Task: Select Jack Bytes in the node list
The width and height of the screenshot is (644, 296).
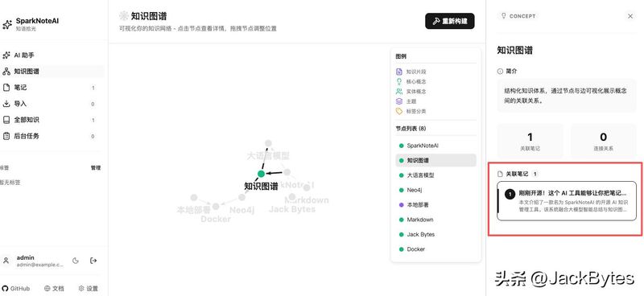Action: (x=436, y=234)
